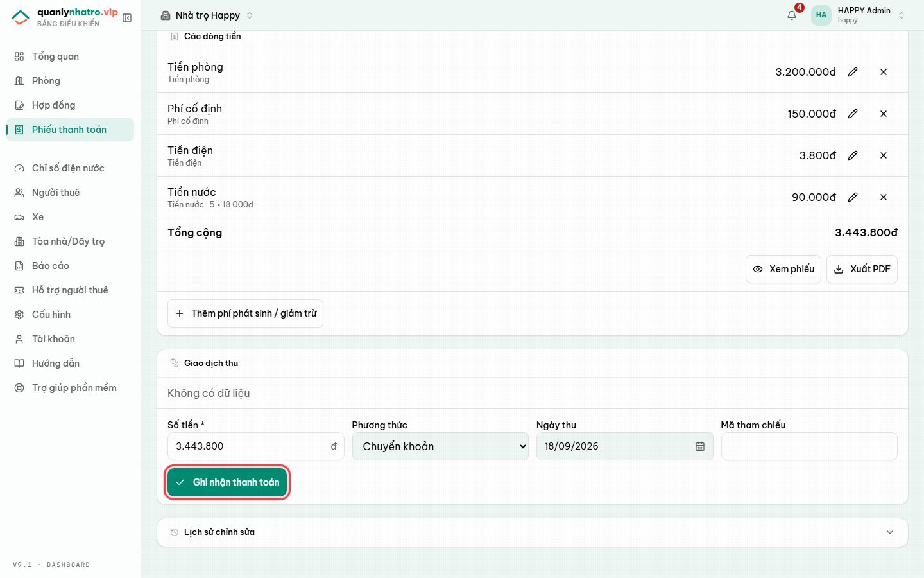Go to Người thuê tenants
Image resolution: width=924 pixels, height=578 pixels.
71,193
